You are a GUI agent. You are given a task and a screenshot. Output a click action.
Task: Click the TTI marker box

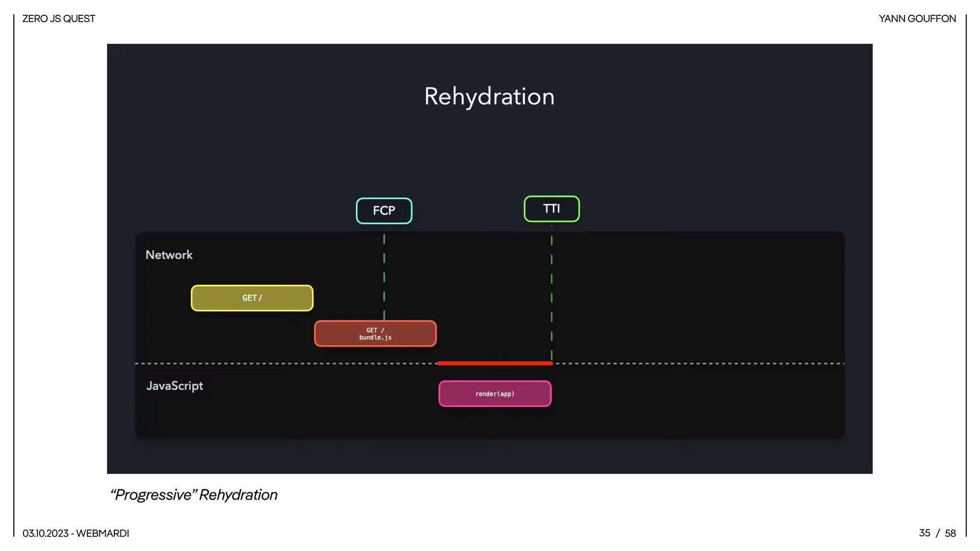click(551, 209)
